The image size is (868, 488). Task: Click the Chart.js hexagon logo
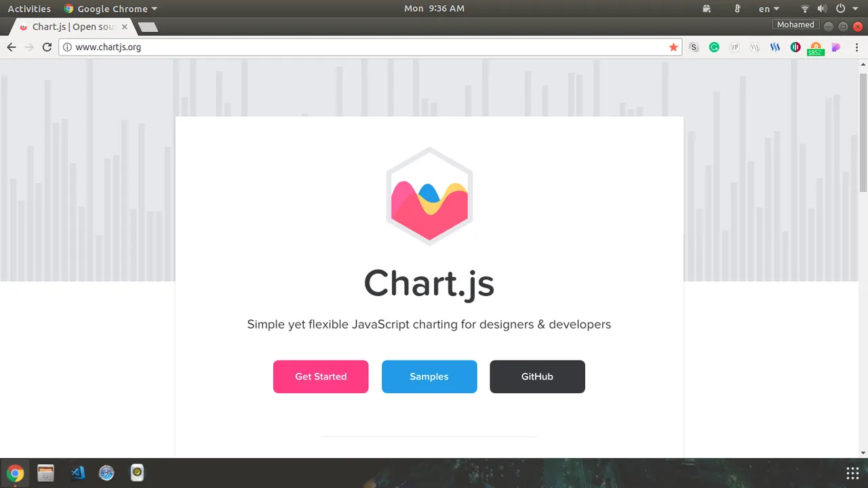point(429,196)
